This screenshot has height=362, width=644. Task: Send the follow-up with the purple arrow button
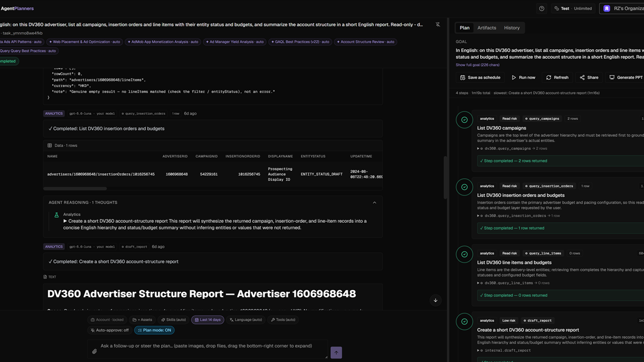(336, 352)
